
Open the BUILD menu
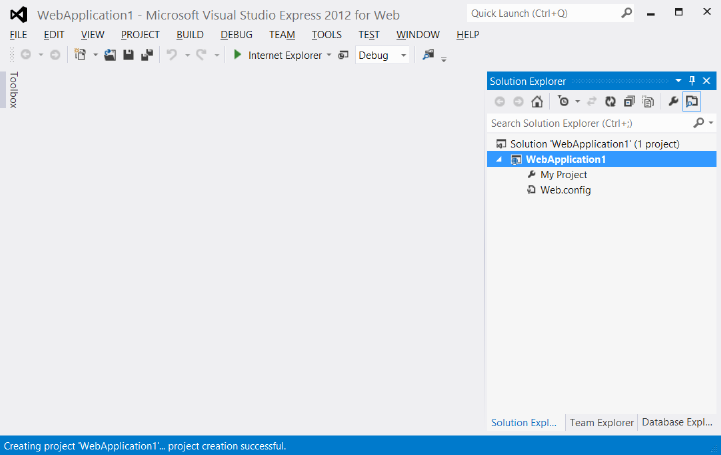(x=190, y=35)
